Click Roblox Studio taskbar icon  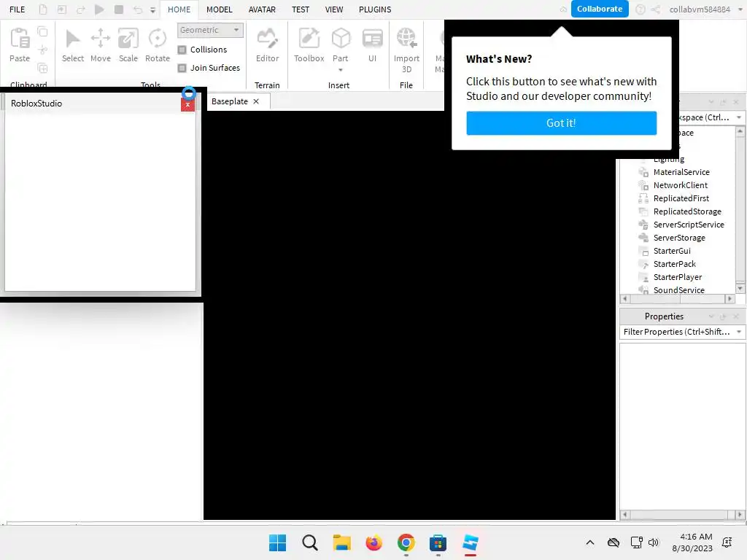click(471, 542)
